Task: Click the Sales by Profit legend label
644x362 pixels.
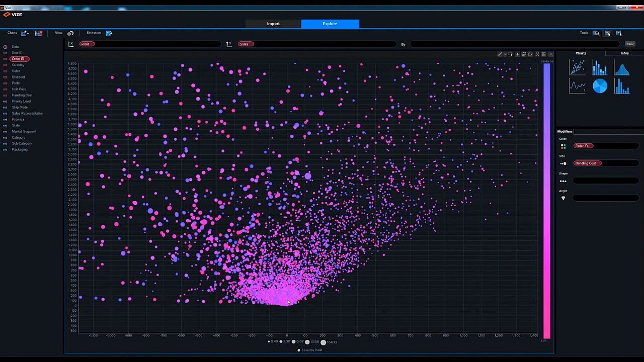Action: point(310,350)
